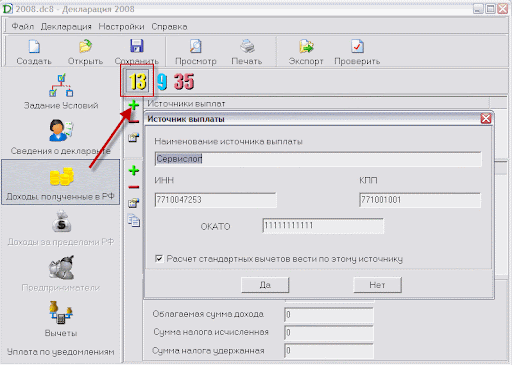Select Уплата по уведомлениям section
Viewport: 512px width, 365px height.
61,352
